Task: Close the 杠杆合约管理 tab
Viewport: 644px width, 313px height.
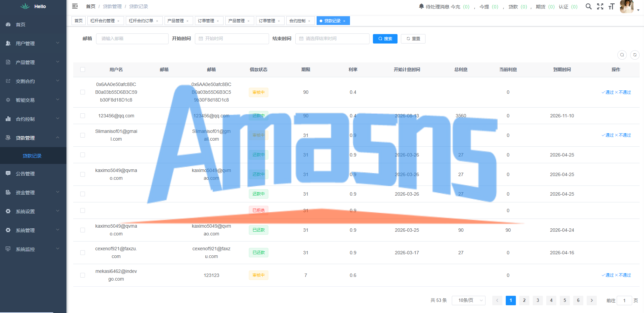Action: pos(118,21)
